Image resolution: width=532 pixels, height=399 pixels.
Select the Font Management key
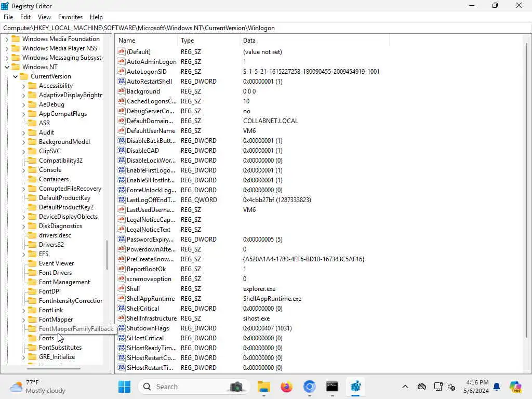point(64,282)
